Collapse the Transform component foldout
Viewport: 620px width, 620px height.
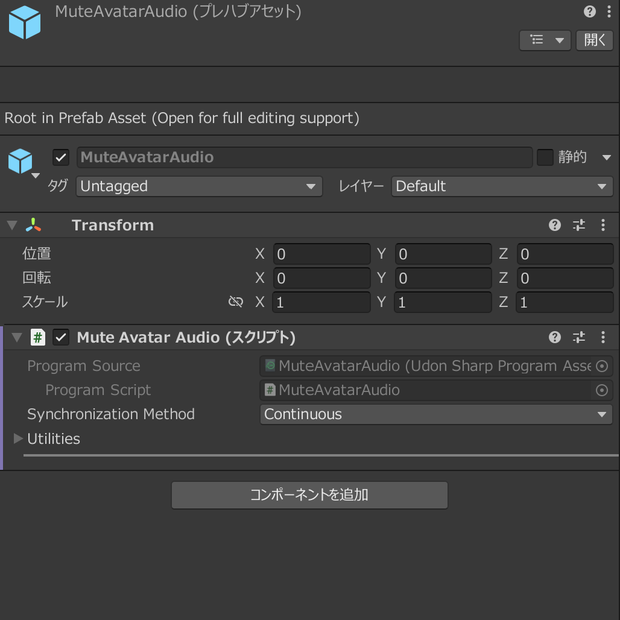12,225
